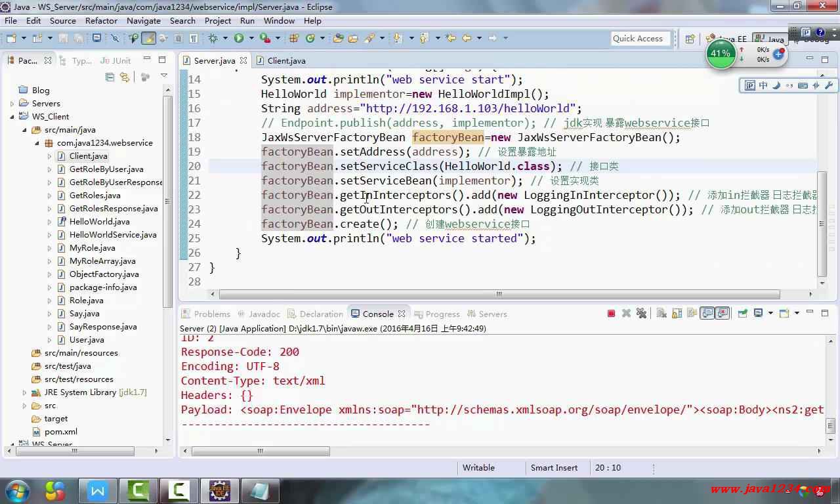Open the Debug dropdown arrow
Screen dimensions: 840x504
[225, 38]
